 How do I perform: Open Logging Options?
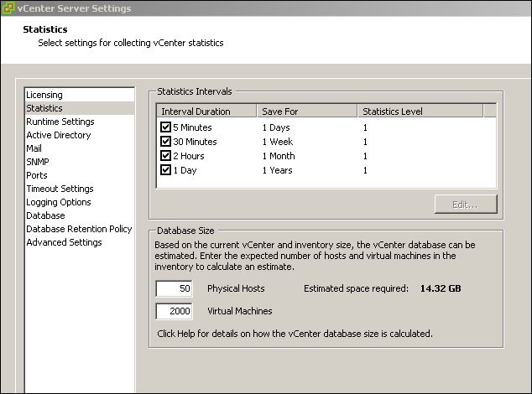click(x=58, y=202)
